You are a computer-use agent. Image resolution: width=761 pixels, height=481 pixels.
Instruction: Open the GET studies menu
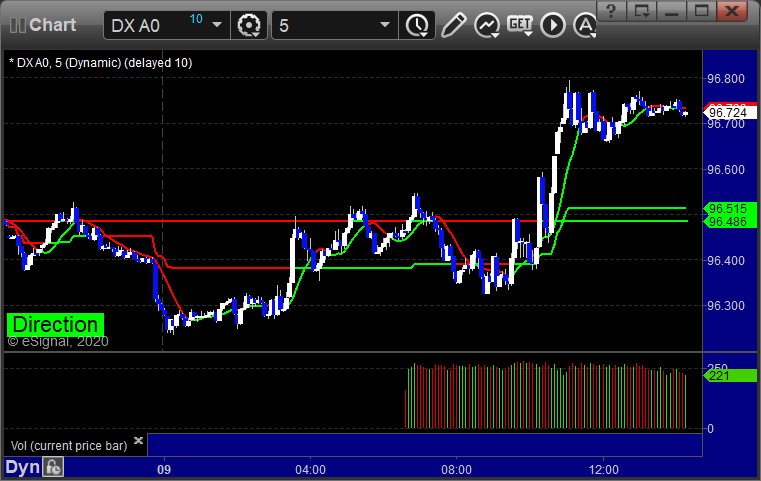[520, 25]
